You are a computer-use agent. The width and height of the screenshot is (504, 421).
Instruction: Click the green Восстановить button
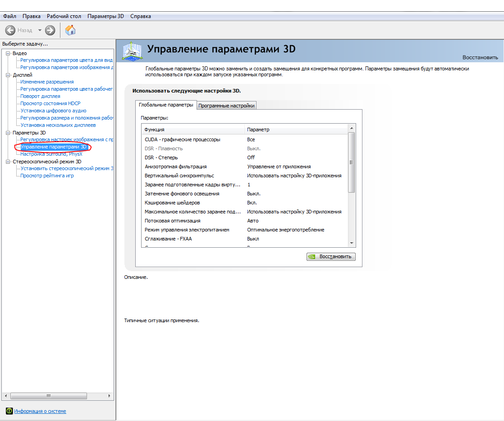331,257
